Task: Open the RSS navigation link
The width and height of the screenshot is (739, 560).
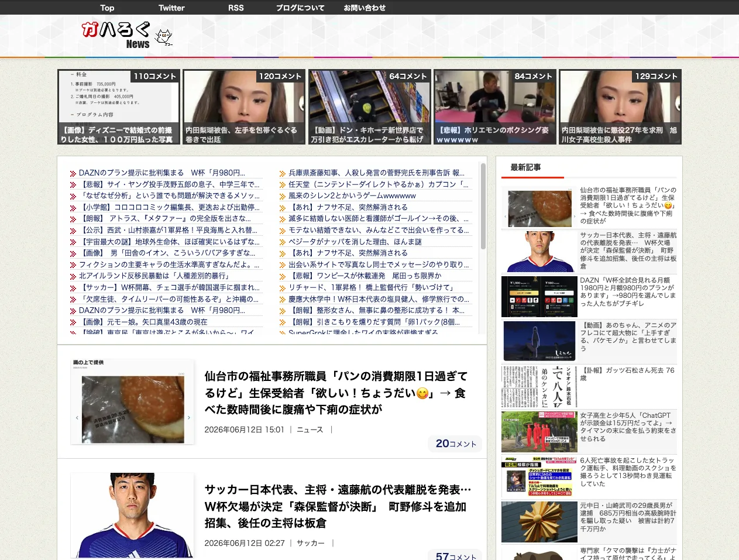Action: 236,8
